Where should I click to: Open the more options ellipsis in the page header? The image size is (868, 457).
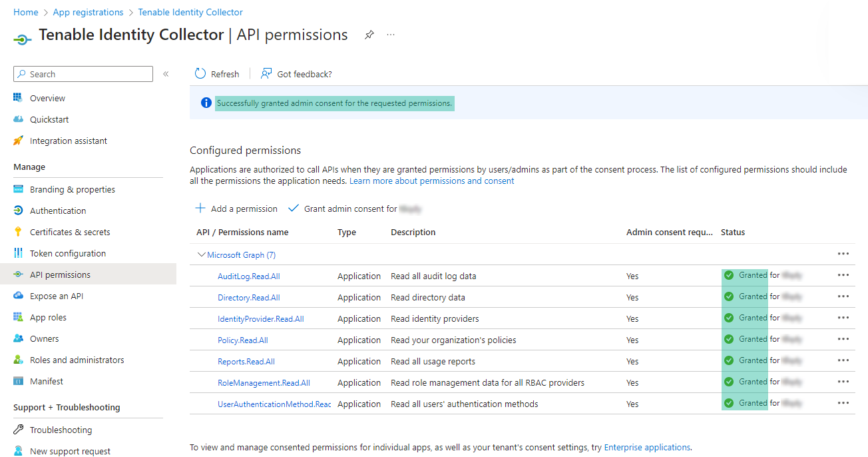click(391, 35)
